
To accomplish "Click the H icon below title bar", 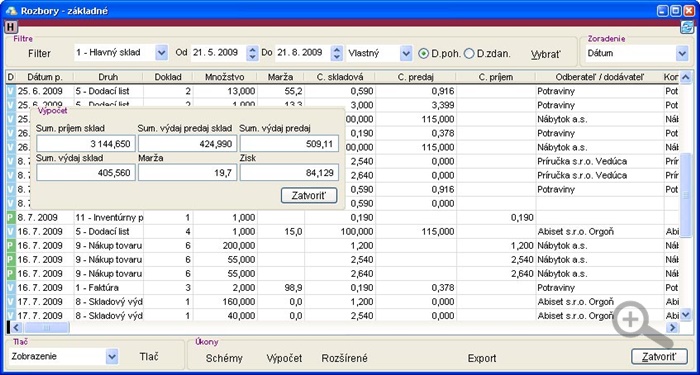I will pyautogui.click(x=11, y=27).
